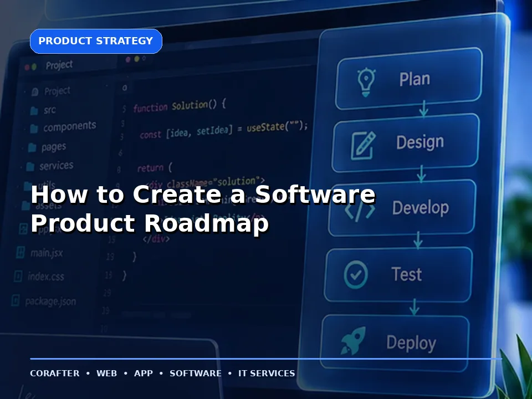Viewport: 532px width, 399px height.
Task: Click the 'useState' call in the code
Action: point(265,127)
